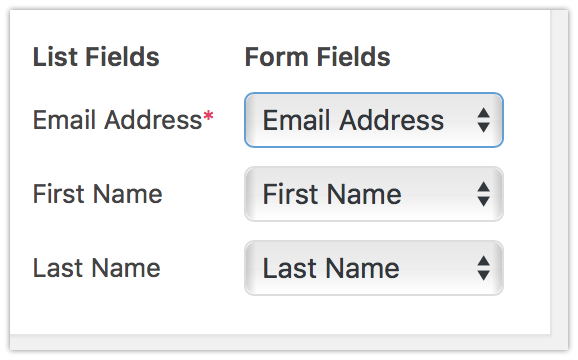Select the First Name list field label
The height and width of the screenshot is (360, 578).
(98, 194)
